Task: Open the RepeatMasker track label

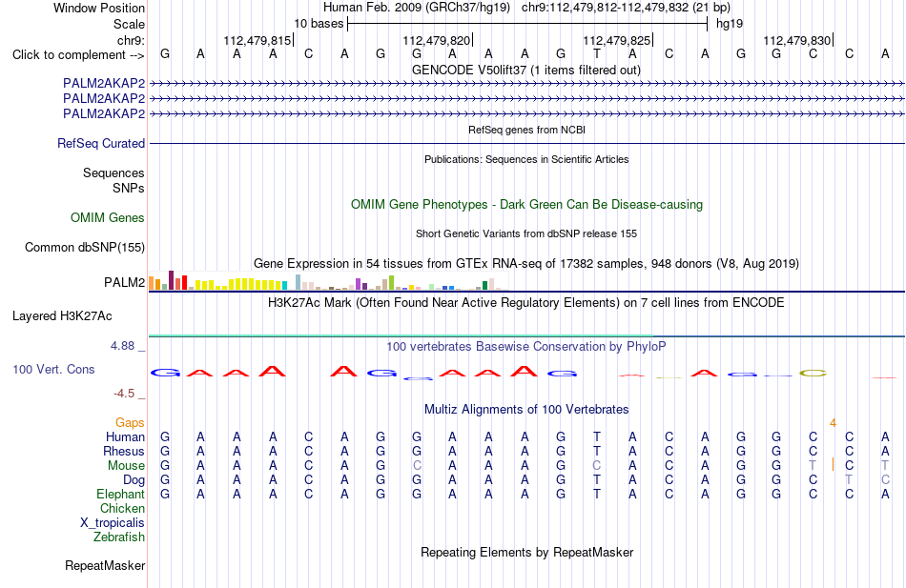Action: click(x=105, y=565)
